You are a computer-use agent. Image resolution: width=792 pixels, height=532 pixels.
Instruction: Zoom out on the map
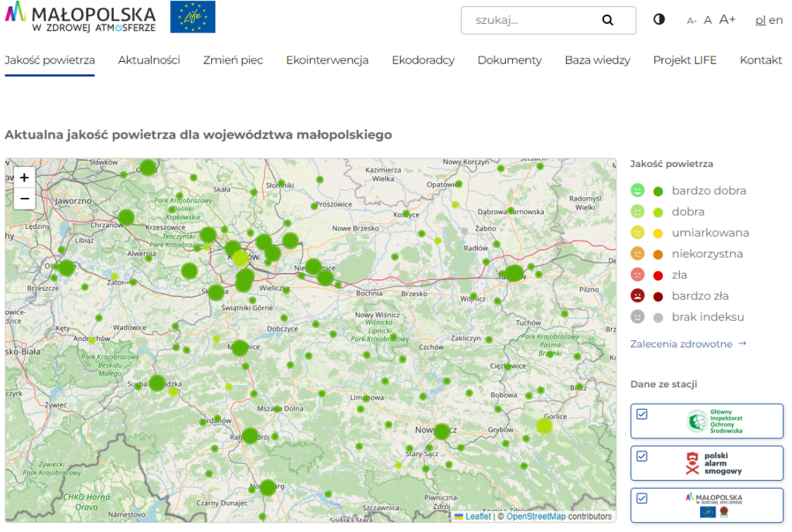coord(24,199)
